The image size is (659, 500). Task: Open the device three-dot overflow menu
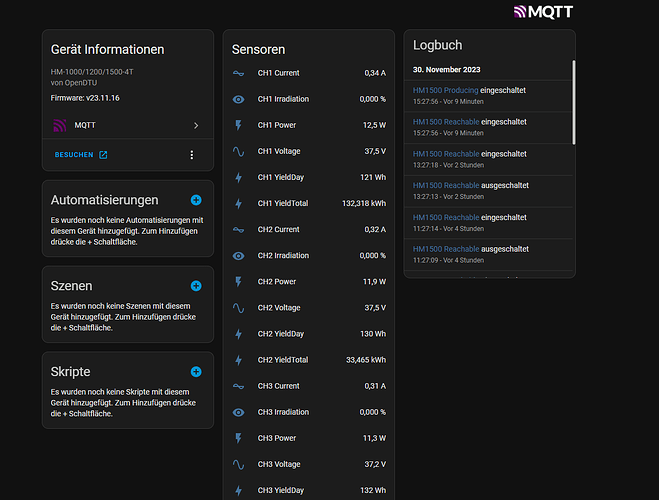pyautogui.click(x=192, y=155)
